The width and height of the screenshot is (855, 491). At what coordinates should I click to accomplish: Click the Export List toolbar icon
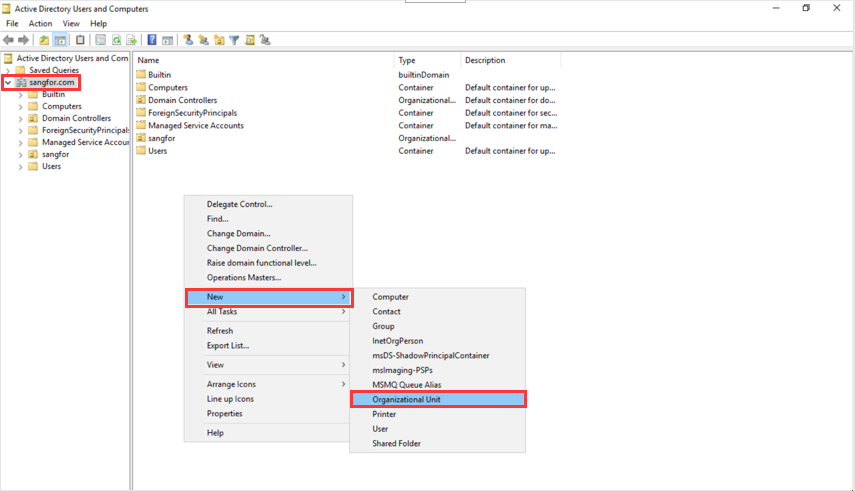tap(131, 40)
